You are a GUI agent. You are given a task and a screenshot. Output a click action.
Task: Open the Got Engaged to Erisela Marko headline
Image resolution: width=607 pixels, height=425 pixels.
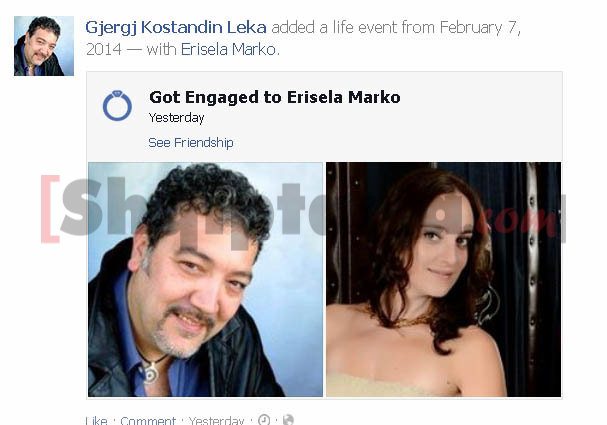coord(275,97)
